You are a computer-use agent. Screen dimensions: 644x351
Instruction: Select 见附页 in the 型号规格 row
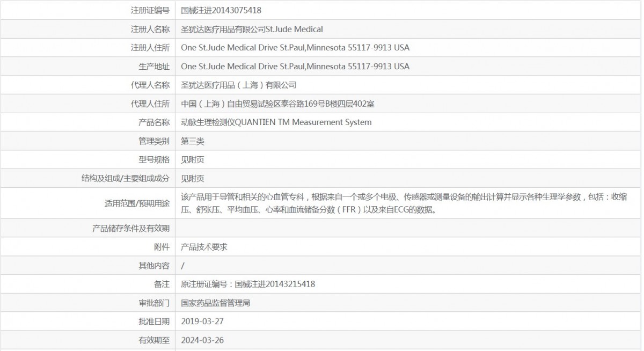tap(193, 159)
